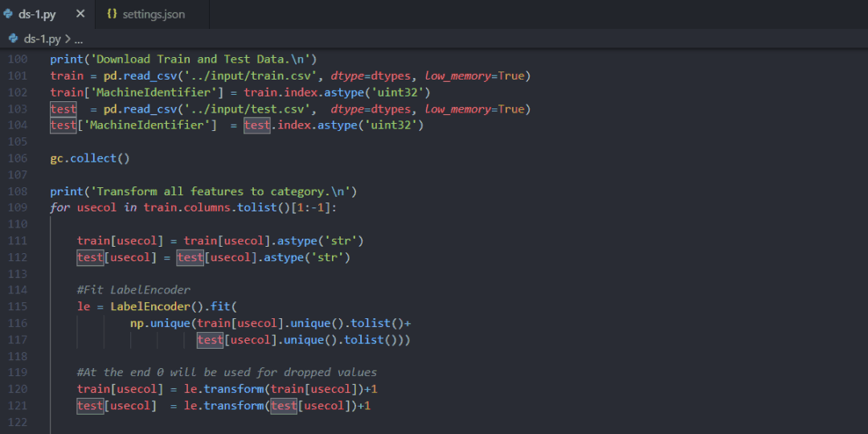
Task: Open the settings.json tab
Action: pyautogui.click(x=153, y=14)
